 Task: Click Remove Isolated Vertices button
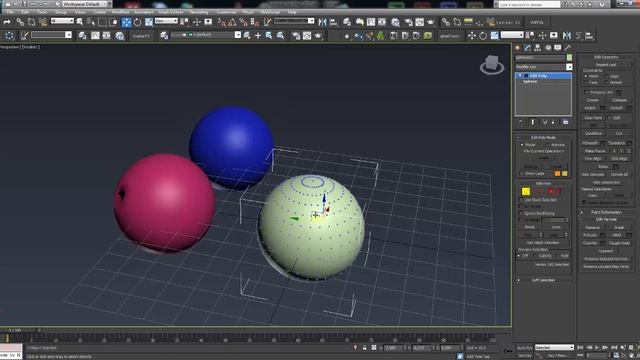click(x=606, y=259)
